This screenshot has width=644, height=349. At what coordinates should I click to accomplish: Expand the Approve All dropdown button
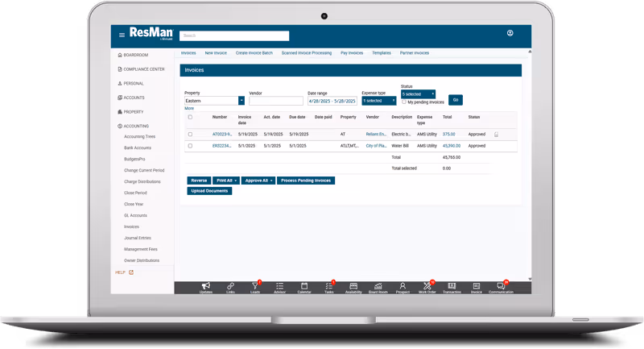(258, 181)
